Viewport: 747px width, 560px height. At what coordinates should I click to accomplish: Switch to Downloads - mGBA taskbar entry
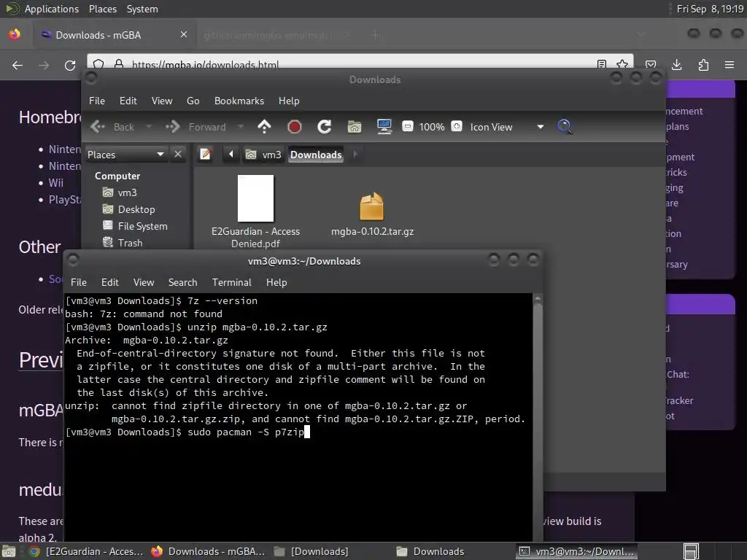click(208, 551)
